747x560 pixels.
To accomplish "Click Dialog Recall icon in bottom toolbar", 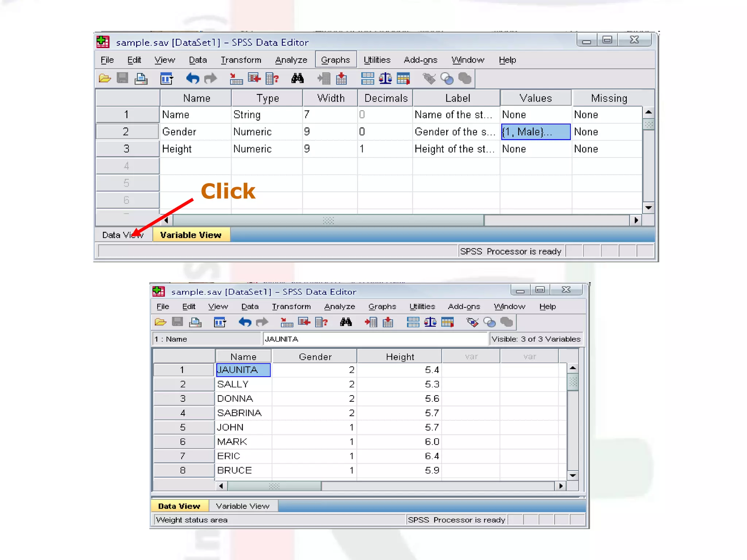I will [220, 322].
